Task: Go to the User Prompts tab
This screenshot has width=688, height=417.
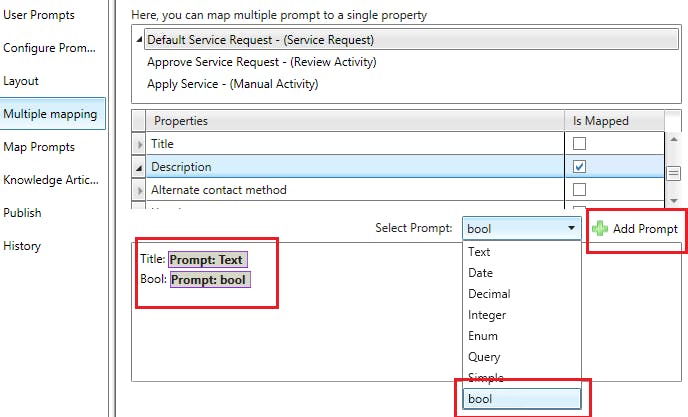Action: (37, 14)
